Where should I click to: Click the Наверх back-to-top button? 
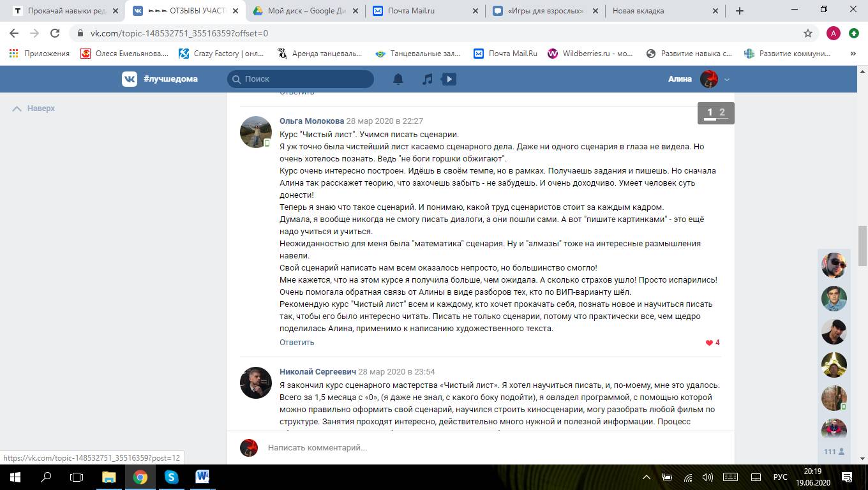click(34, 108)
